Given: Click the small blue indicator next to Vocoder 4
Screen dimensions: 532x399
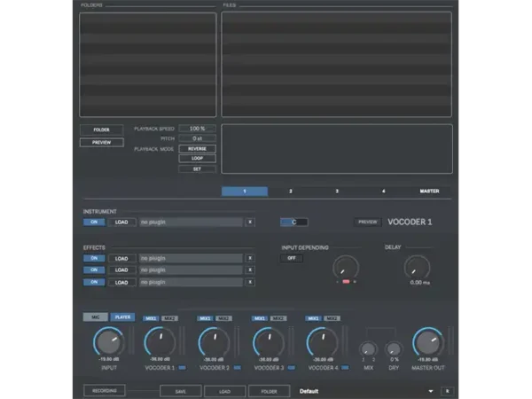Looking at the screenshot, I should pyautogui.click(x=345, y=368).
